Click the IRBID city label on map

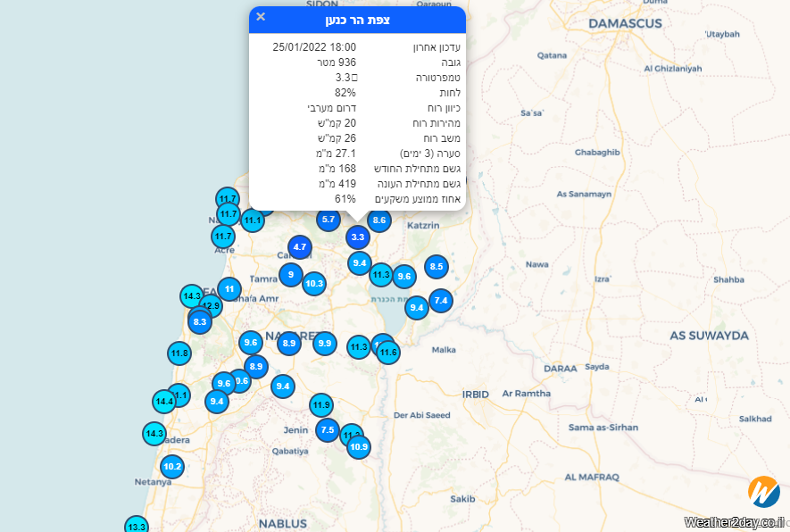476,395
